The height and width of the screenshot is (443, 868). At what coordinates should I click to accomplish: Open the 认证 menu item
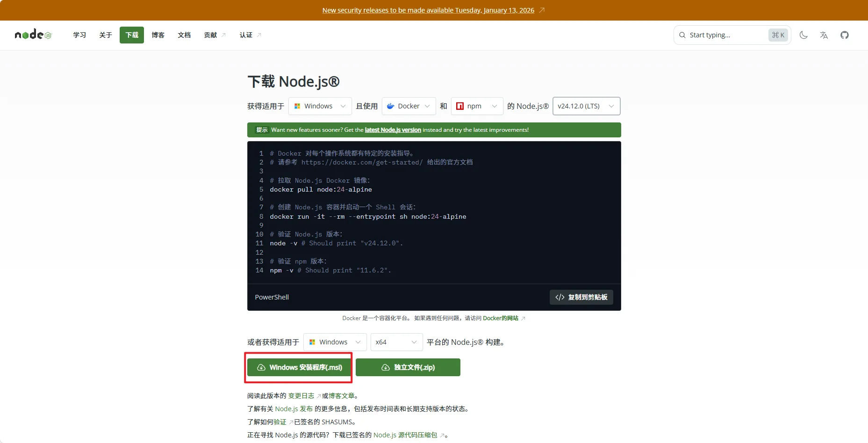pos(250,35)
